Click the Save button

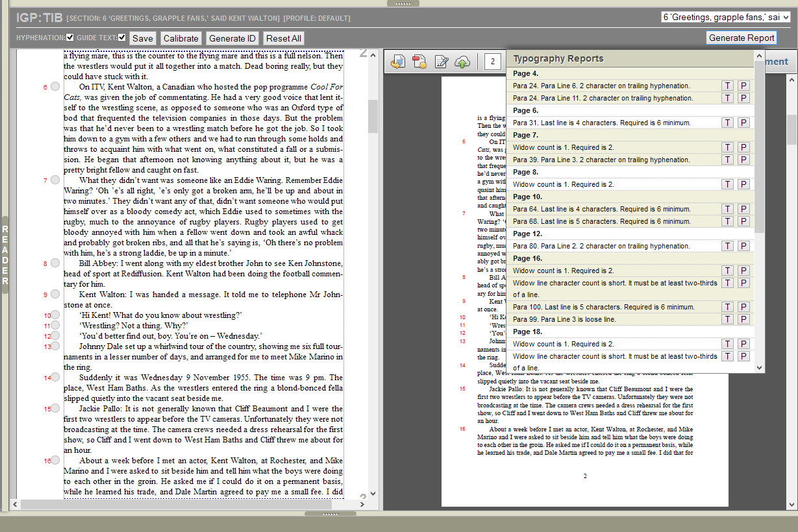(143, 38)
